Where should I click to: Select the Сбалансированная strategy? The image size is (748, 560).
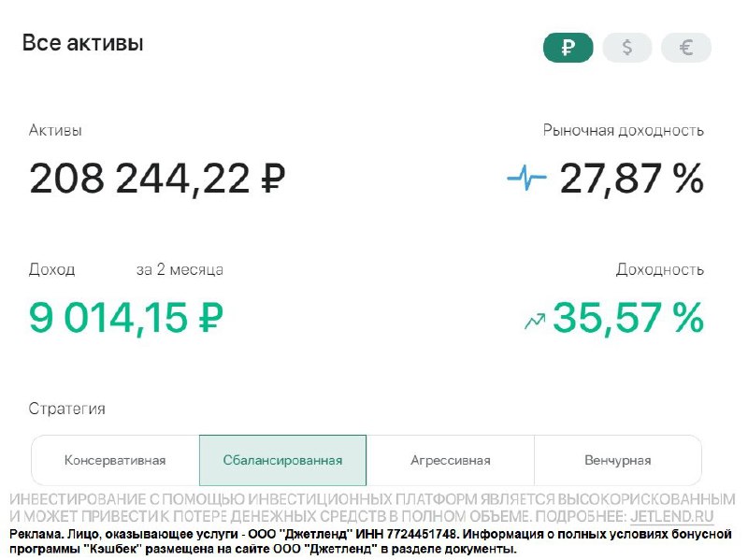tap(282, 460)
